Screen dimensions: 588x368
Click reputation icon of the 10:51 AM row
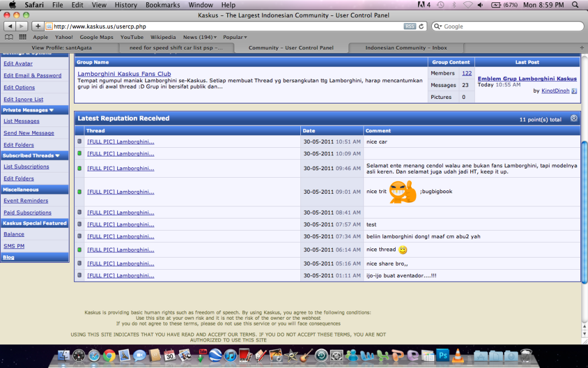click(79, 141)
